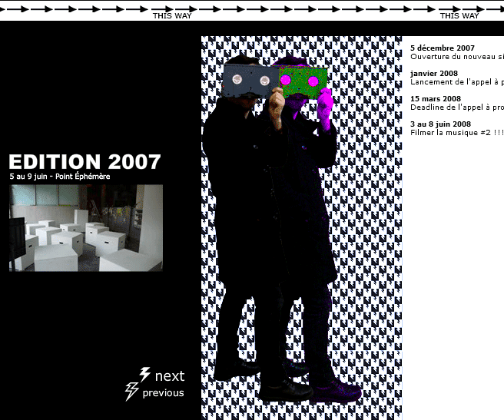Open the 'Ouverture du nouveau' news item
This screenshot has height=420, width=504.
pos(456,57)
